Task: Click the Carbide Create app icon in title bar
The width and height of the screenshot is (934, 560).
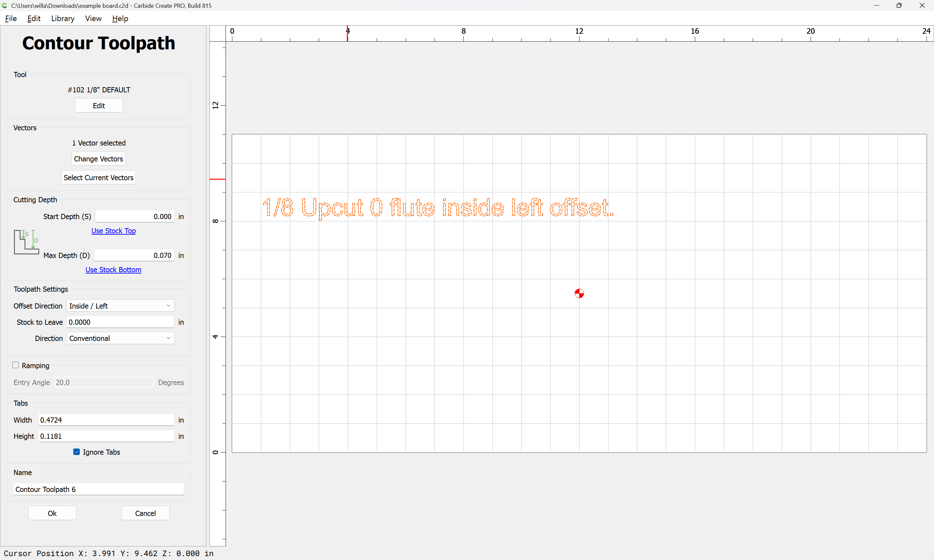Action: pos(5,5)
